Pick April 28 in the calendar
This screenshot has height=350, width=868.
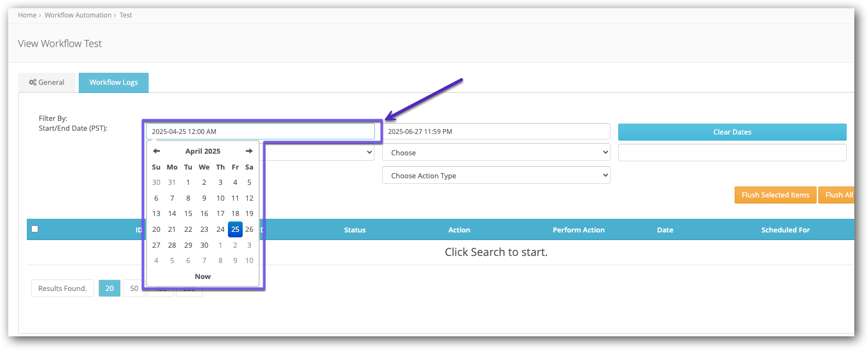(x=172, y=245)
